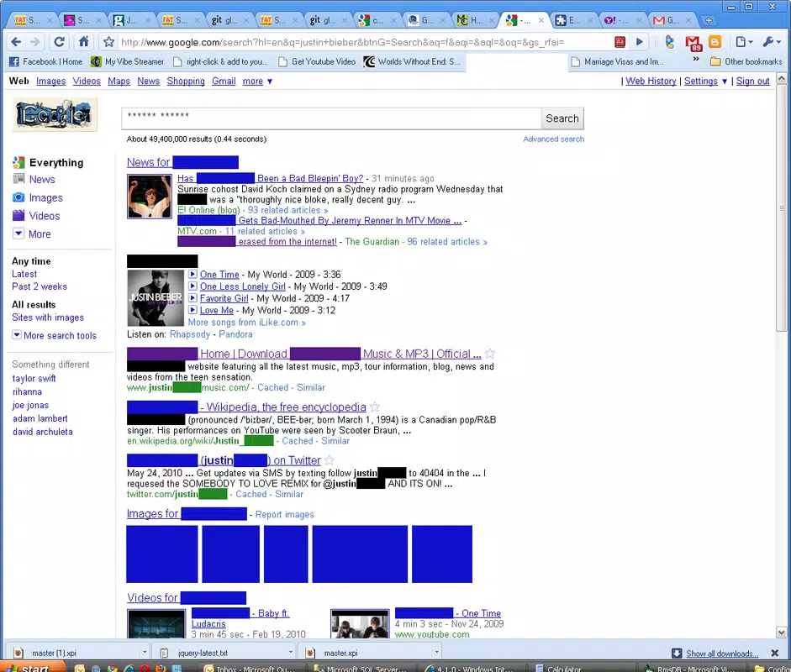This screenshot has width=791, height=672.
Task: Reload the current page
Action: click(59, 42)
